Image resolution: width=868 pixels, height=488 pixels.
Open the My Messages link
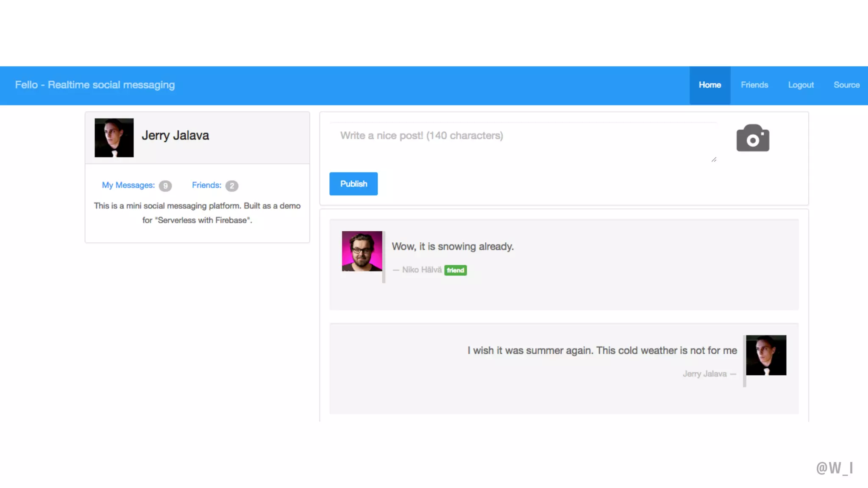(x=128, y=185)
